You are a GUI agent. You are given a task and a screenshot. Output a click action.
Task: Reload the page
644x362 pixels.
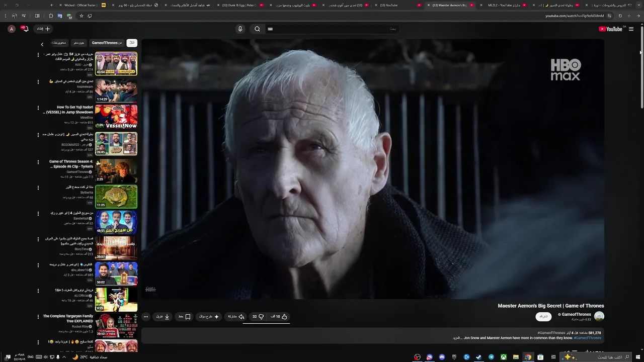click(x=620, y=16)
